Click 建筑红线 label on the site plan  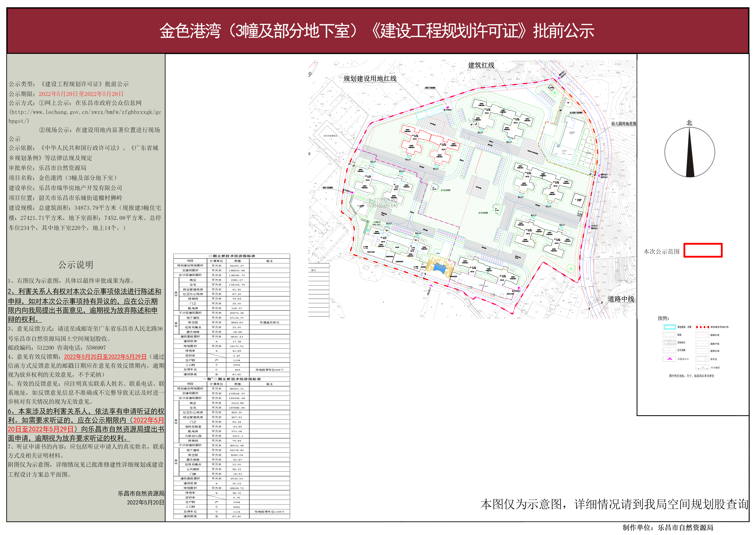481,65
